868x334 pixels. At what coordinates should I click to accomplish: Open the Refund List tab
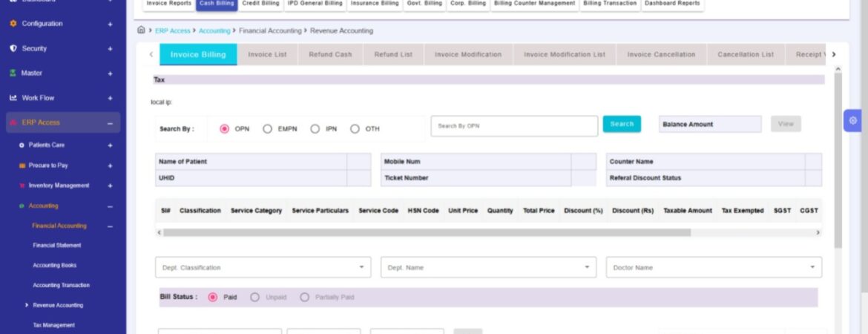coord(394,54)
